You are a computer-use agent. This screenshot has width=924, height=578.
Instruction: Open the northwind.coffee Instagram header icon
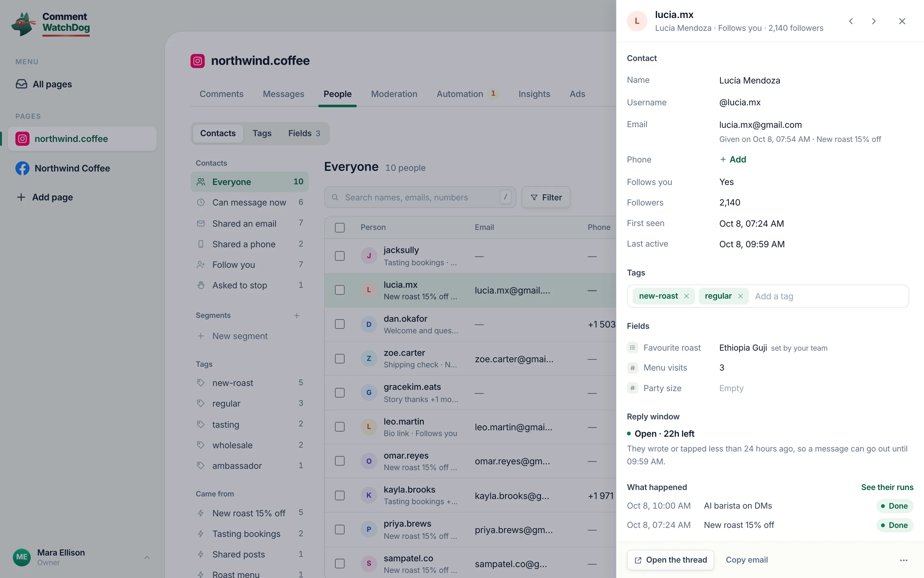197,61
